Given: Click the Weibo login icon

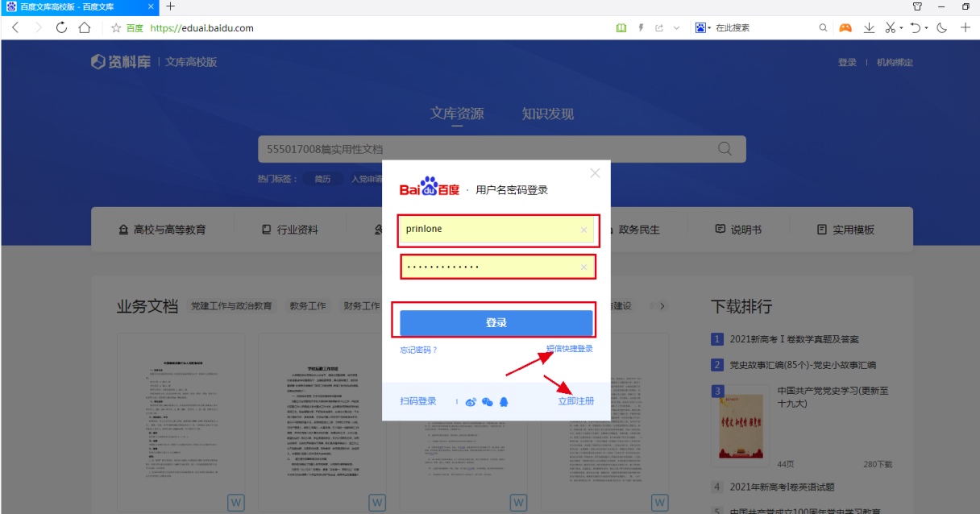Looking at the screenshot, I should click(x=471, y=402).
